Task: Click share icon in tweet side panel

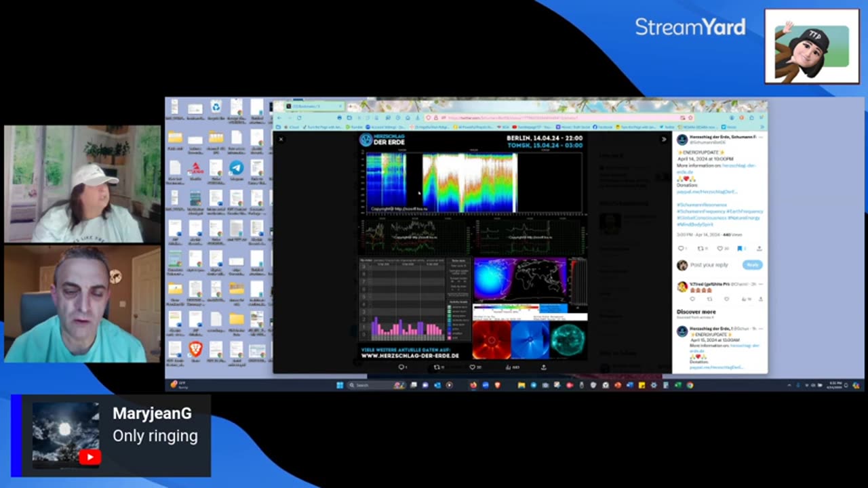Action: pos(759,248)
